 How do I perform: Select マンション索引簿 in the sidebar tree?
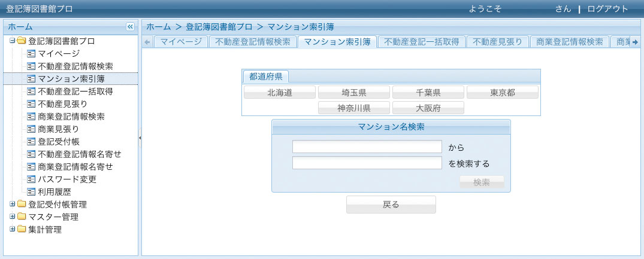[71, 79]
